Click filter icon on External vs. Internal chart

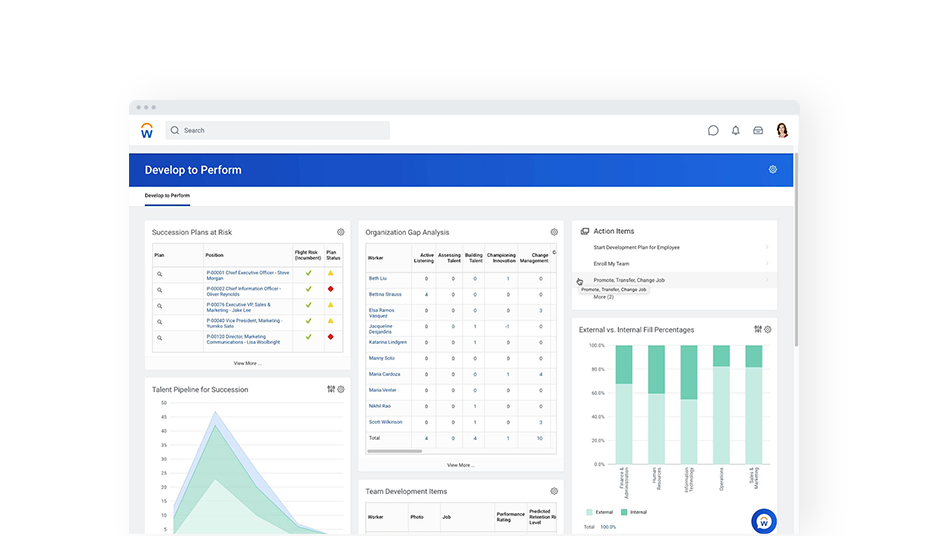pyautogui.click(x=757, y=329)
